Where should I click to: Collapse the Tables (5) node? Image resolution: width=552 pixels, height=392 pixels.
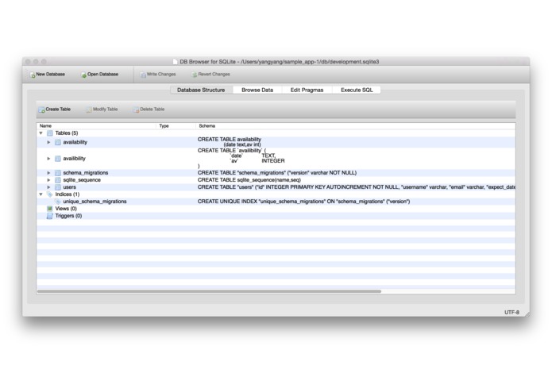[41, 133]
